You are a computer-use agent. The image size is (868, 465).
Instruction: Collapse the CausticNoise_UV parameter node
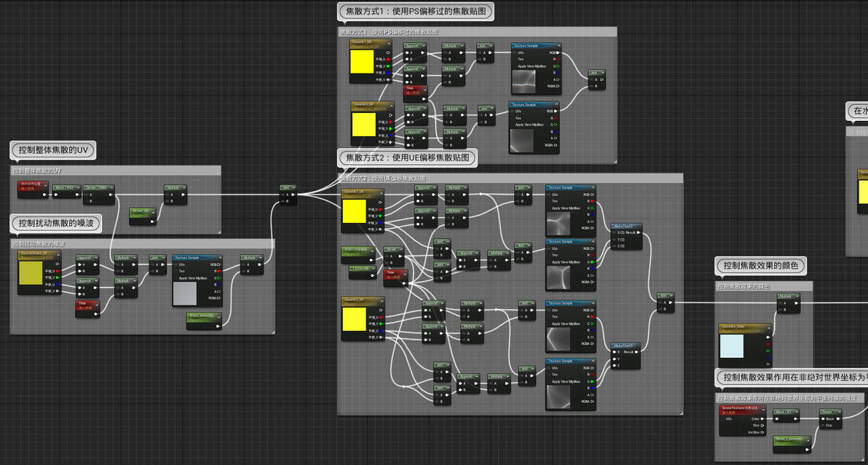tap(58, 254)
